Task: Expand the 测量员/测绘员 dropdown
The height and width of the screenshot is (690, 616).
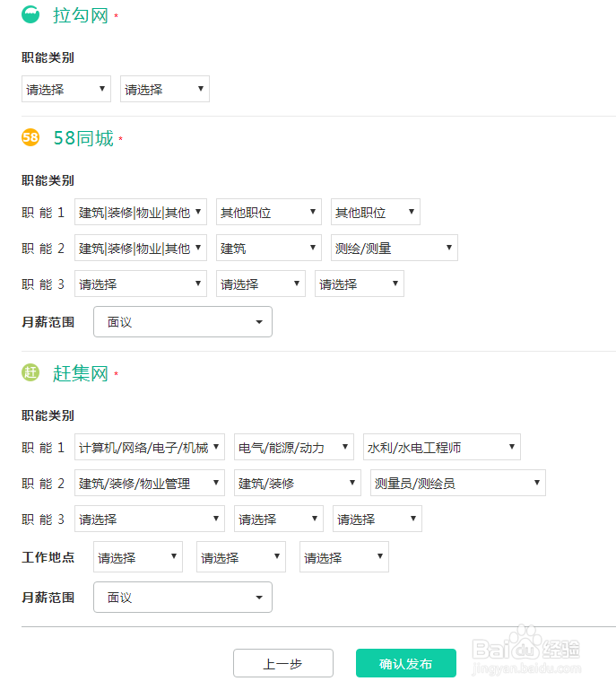Action: [x=457, y=484]
